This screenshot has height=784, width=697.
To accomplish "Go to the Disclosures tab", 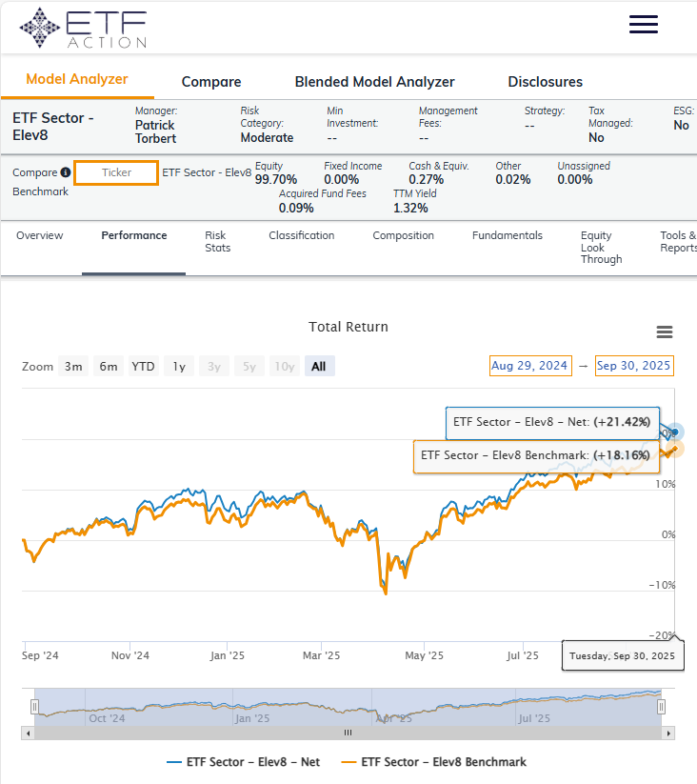I will point(545,82).
